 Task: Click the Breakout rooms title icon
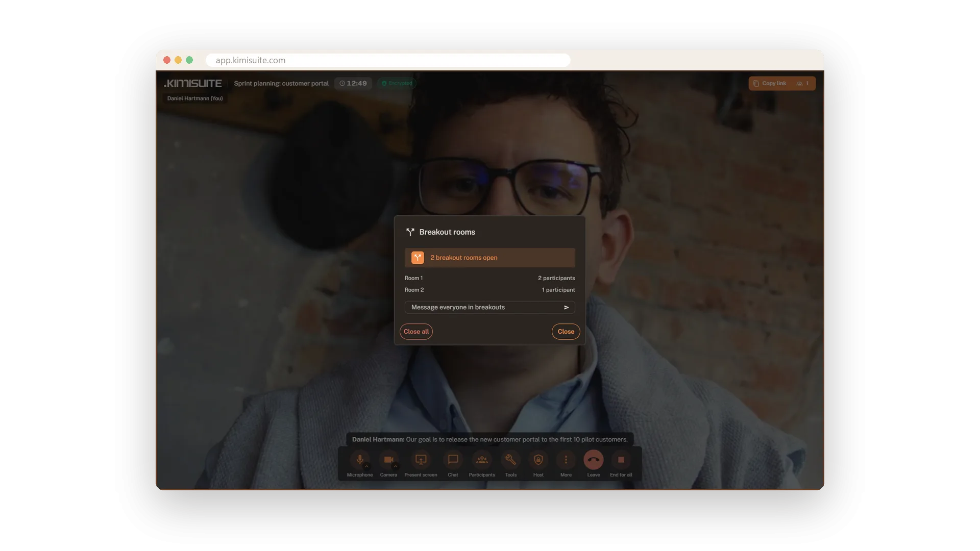(410, 232)
